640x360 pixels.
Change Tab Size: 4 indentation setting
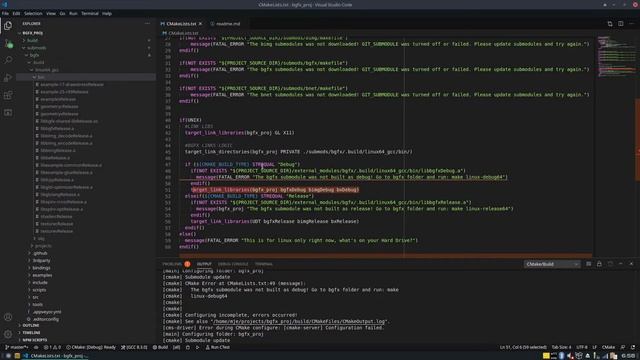click(562, 347)
